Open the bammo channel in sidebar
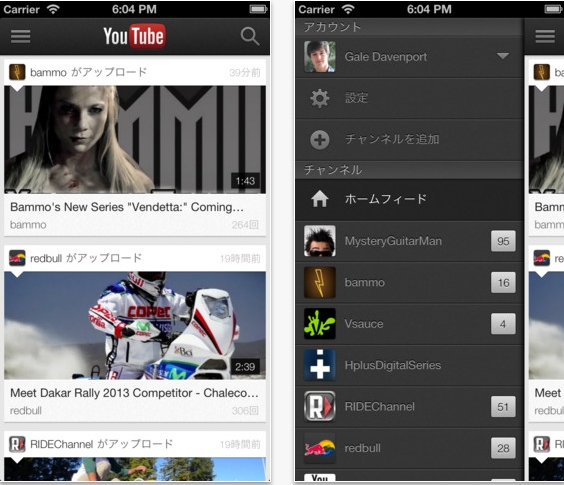564x485 pixels. (x=409, y=282)
